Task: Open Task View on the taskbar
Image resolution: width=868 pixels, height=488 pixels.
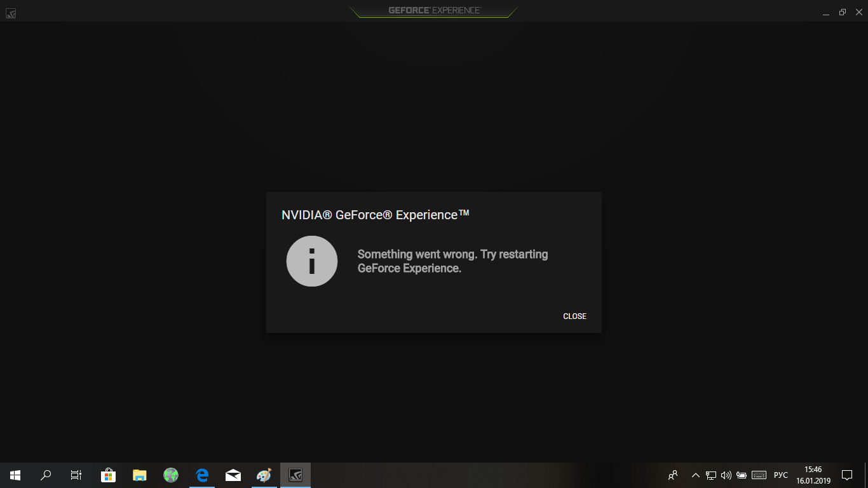Action: coord(76,475)
